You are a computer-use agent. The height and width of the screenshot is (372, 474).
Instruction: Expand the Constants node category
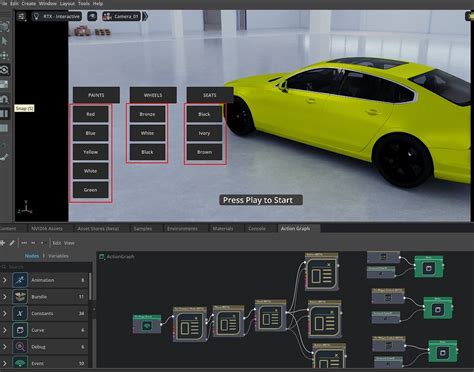(x=5, y=313)
